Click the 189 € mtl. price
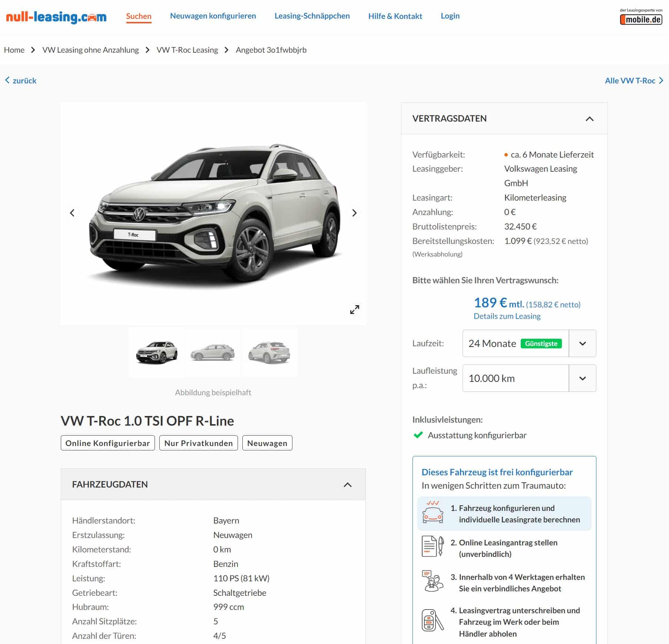Screen dimensions: 669x644 pos(499,303)
